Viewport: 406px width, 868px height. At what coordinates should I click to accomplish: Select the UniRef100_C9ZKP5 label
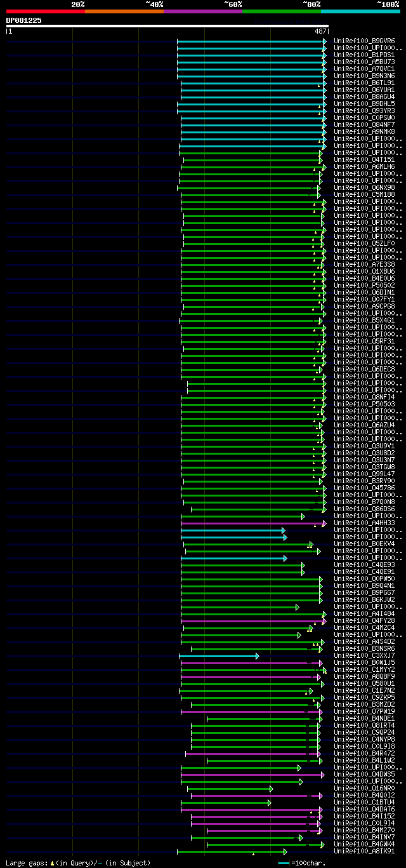click(x=363, y=697)
